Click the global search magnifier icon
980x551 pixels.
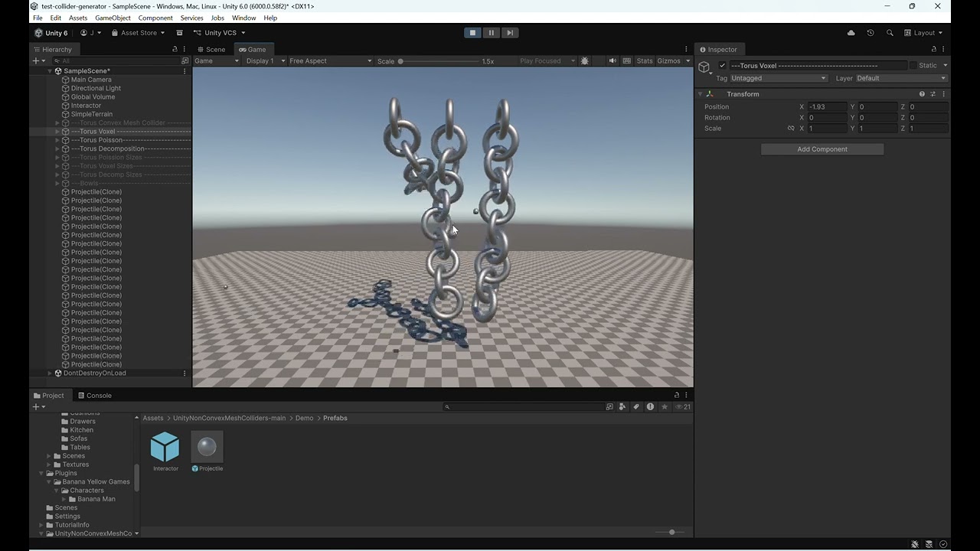point(890,33)
